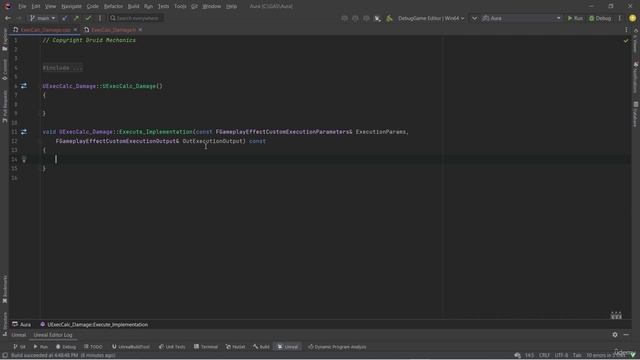This screenshot has width=640, height=360.
Task: Click the Update Project blue arrow icon
Action: pos(64,18)
